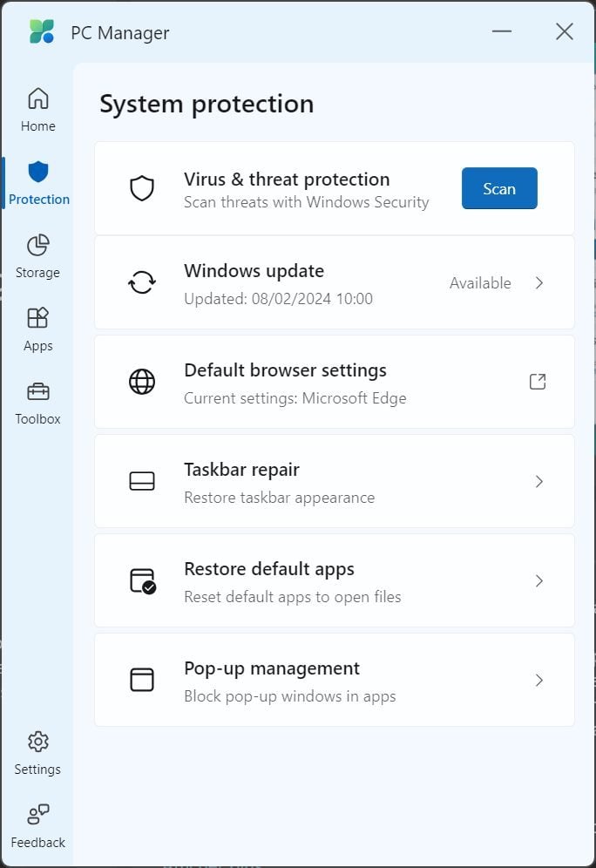
Task: Click the Available update status text
Action: 480,283
